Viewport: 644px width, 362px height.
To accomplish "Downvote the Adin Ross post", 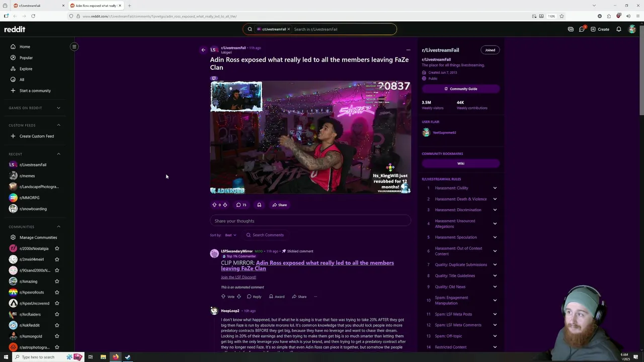I will coord(225,205).
